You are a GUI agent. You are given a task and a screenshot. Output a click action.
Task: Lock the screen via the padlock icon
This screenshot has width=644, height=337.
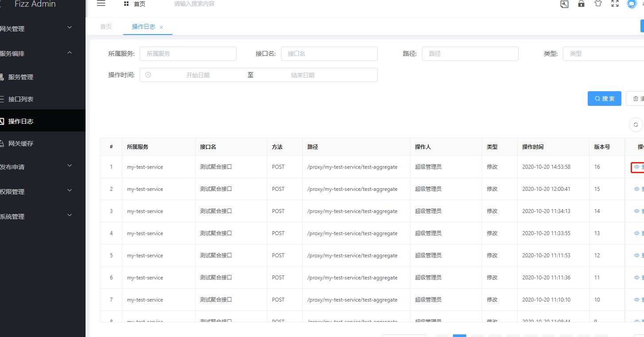(581, 4)
